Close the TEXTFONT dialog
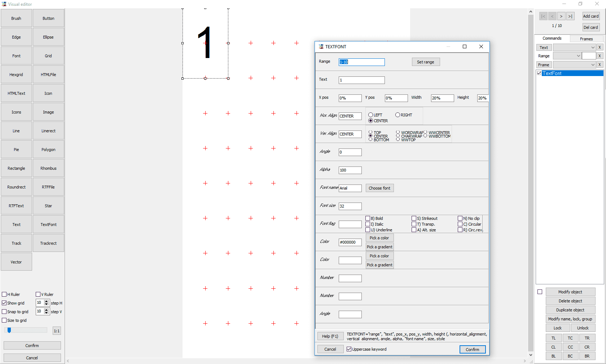Image resolution: width=606 pixels, height=364 pixels. coord(481,46)
